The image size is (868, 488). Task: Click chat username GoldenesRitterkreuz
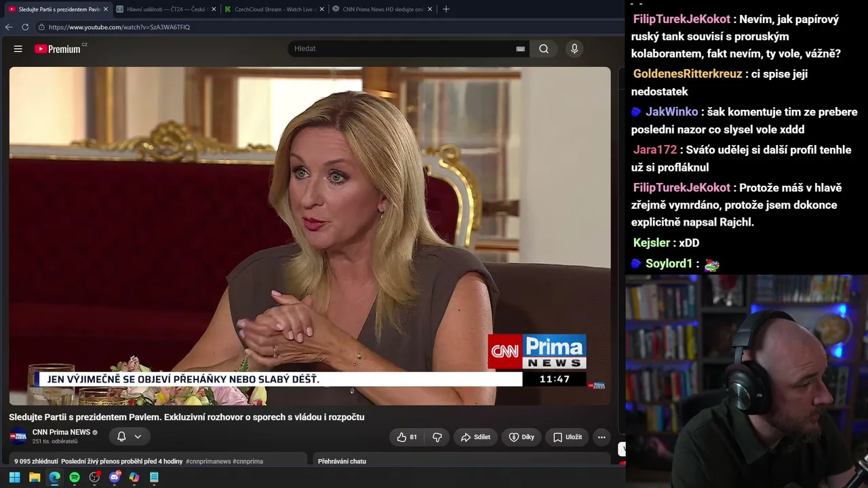(x=688, y=74)
